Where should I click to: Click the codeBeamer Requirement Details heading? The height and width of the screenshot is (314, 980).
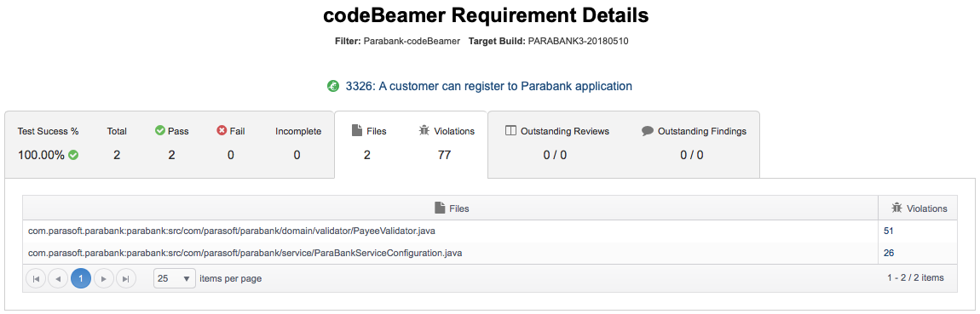pyautogui.click(x=487, y=15)
